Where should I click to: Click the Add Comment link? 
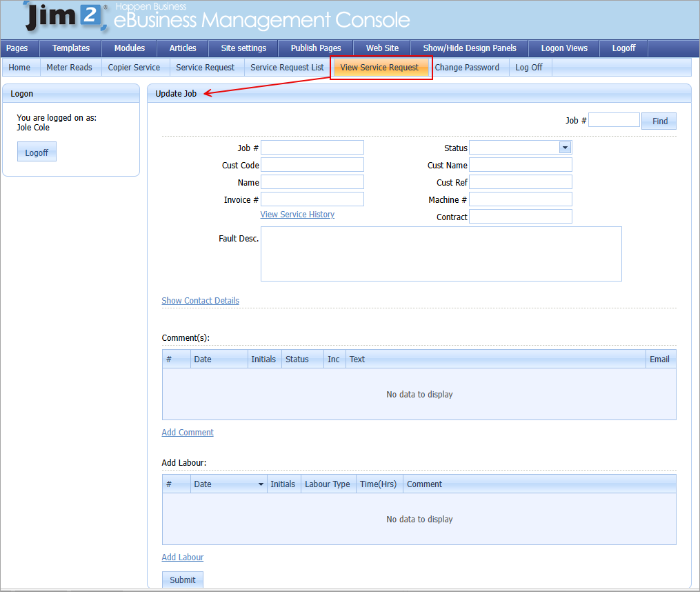coord(187,432)
